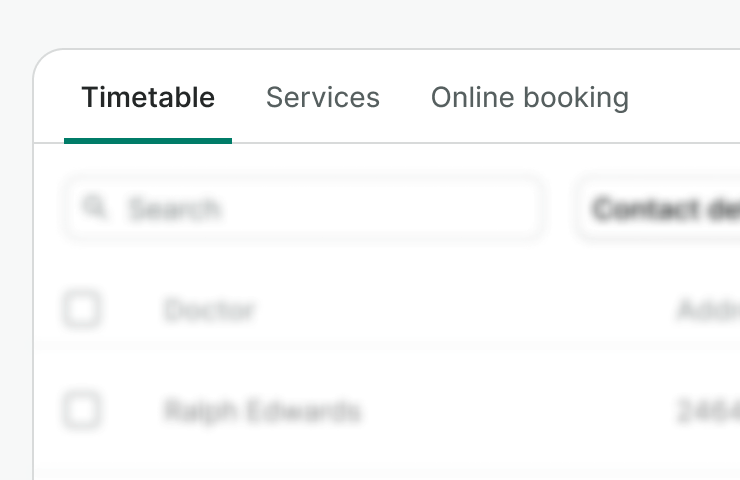Screen dimensions: 740x480
Task: Click the green underline beneath Timetable
Action: coord(148,140)
